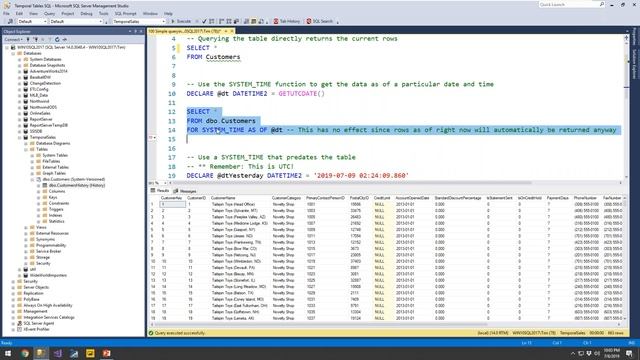Click the query editor vertical scrollbar
This screenshot has width=640, height=360.
[627, 107]
